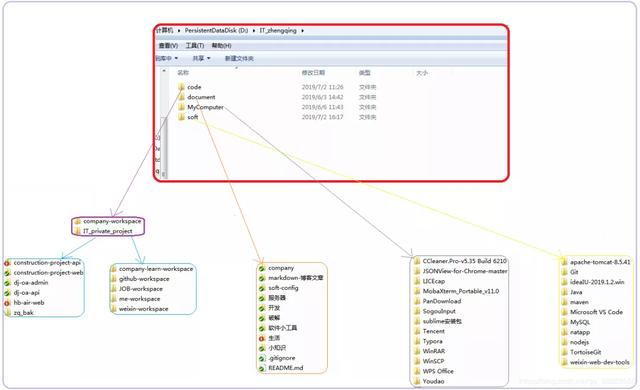
Task: Select the markdown-博客文章 entry
Action: tap(296, 278)
